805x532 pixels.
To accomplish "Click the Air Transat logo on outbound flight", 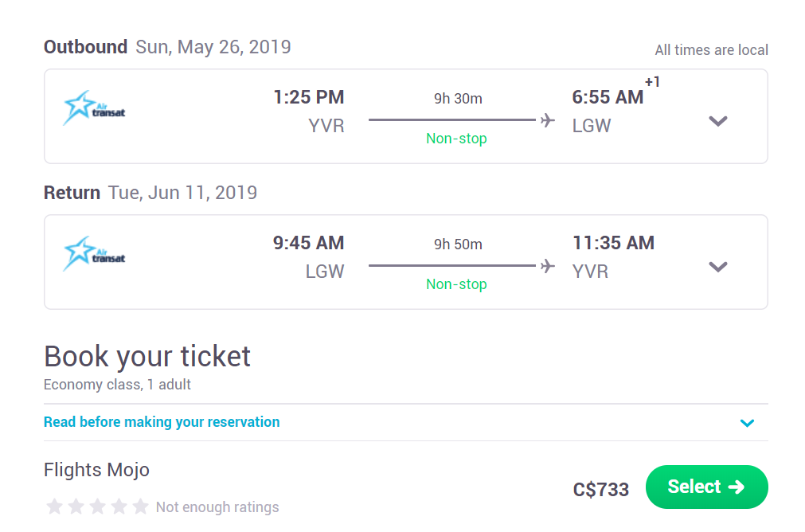I will (x=94, y=108).
